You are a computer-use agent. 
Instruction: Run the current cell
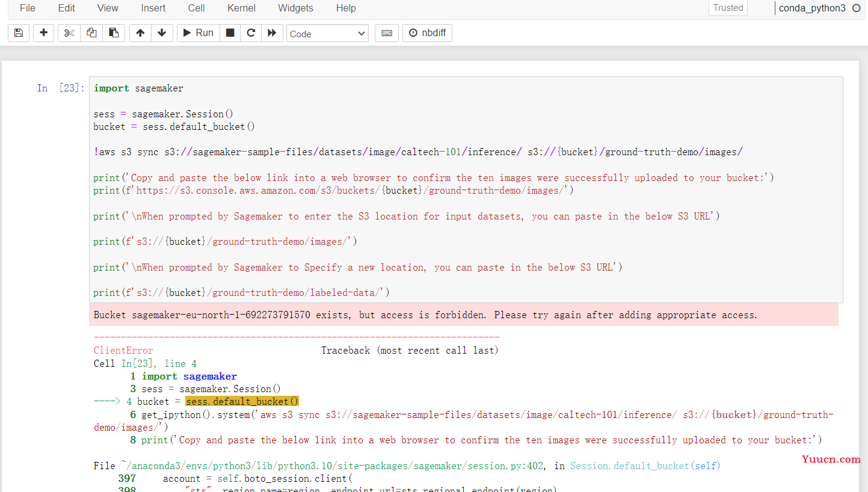tap(198, 33)
